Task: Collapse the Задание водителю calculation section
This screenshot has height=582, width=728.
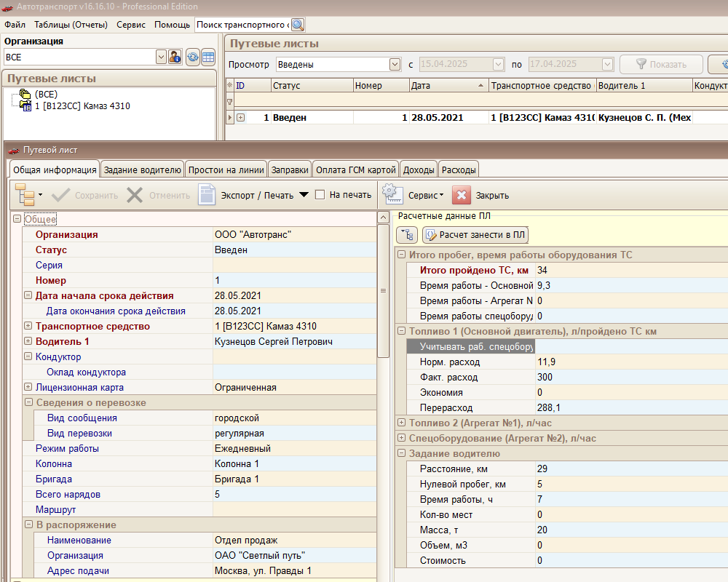Action: click(402, 453)
